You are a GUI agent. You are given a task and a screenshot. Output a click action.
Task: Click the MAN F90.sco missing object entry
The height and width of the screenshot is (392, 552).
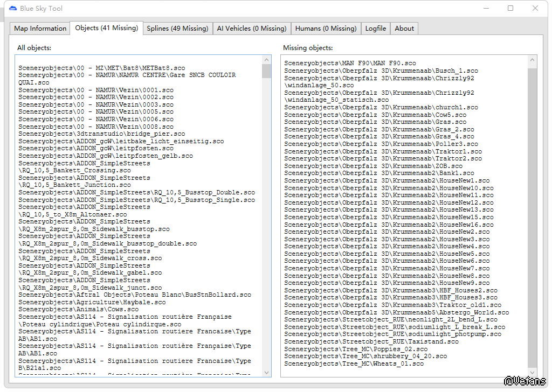(x=350, y=64)
